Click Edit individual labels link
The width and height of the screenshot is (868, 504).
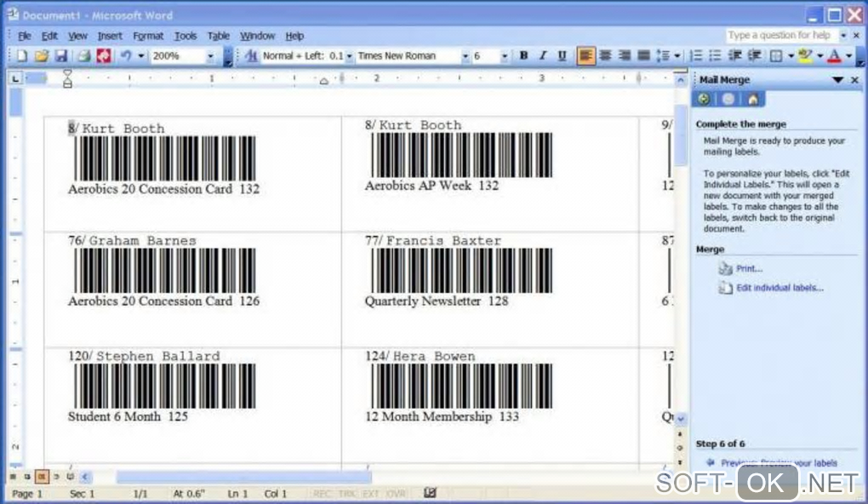pyautogui.click(x=779, y=288)
